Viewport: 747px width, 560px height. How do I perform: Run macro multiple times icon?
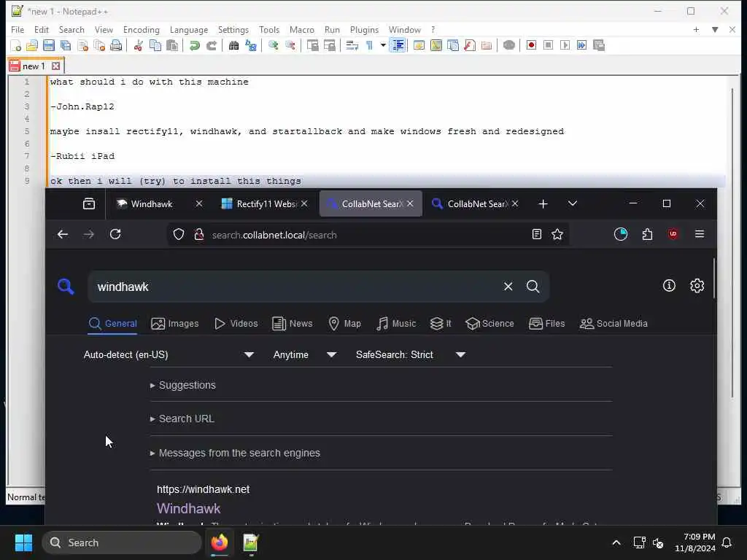(x=581, y=45)
